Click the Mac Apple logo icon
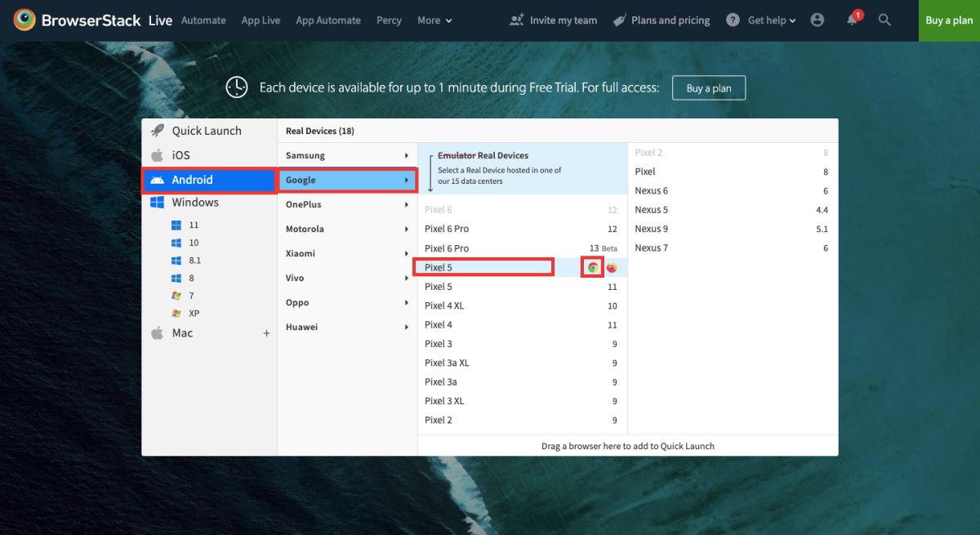The width and height of the screenshot is (980, 535). (x=158, y=333)
